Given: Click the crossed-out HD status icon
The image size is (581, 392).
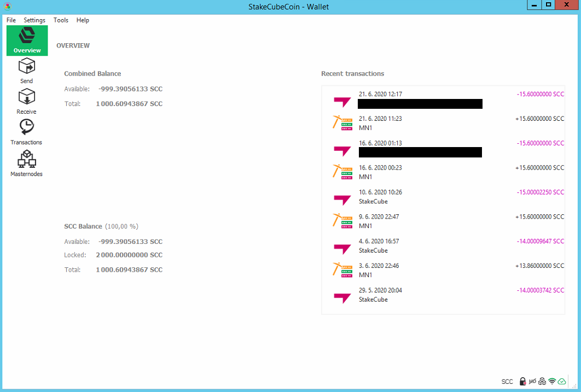Looking at the screenshot, I should coord(532,381).
